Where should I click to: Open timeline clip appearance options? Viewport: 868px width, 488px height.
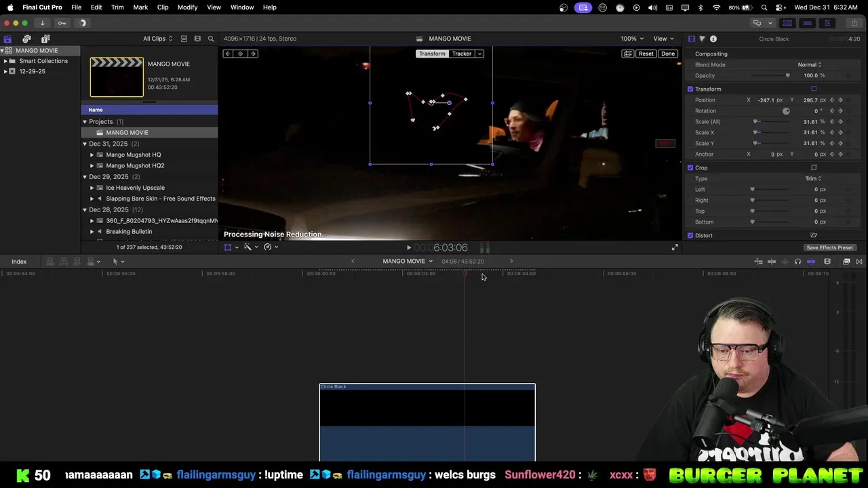(x=827, y=262)
